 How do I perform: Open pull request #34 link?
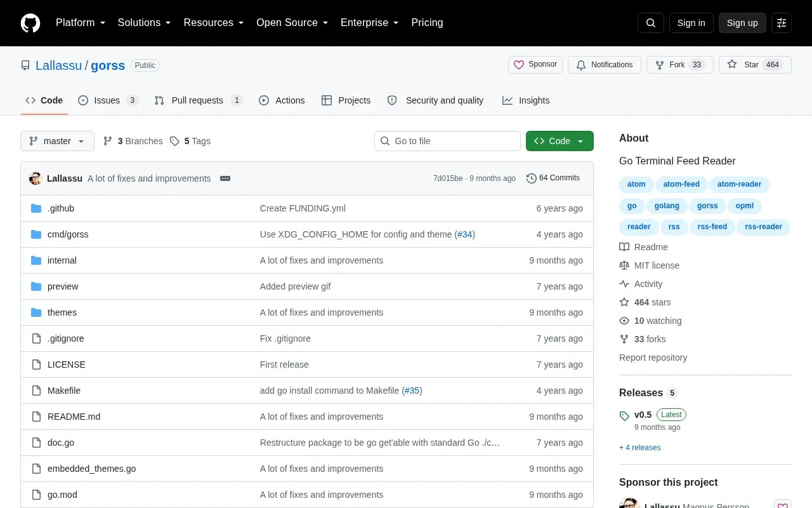pyautogui.click(x=465, y=234)
